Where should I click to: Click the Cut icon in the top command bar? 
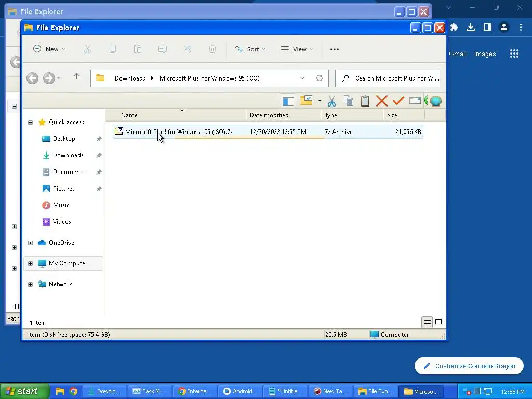(x=87, y=49)
